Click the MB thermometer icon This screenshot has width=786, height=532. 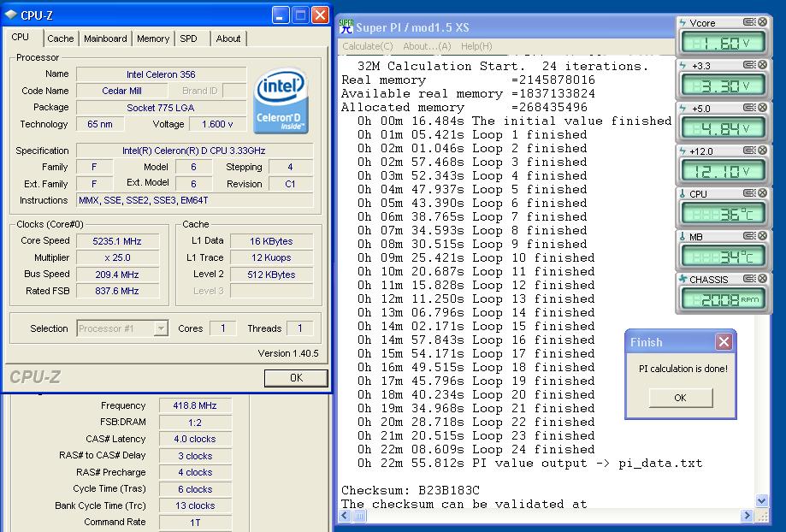point(683,236)
